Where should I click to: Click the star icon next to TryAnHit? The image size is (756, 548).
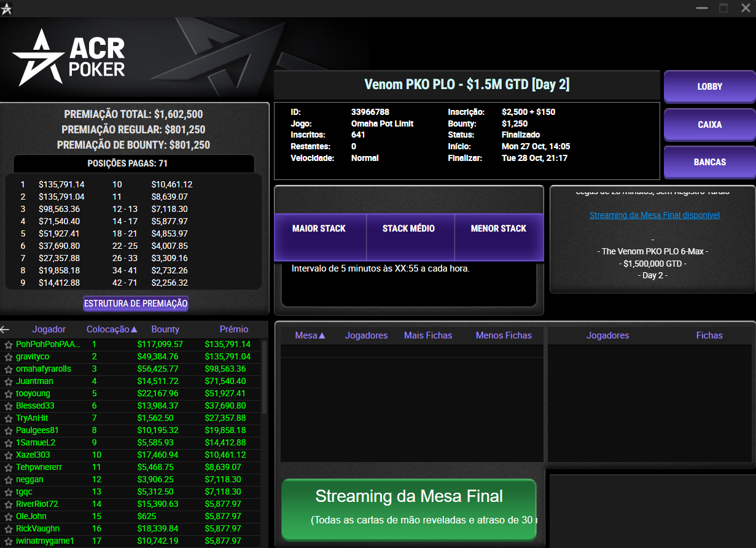(x=8, y=418)
